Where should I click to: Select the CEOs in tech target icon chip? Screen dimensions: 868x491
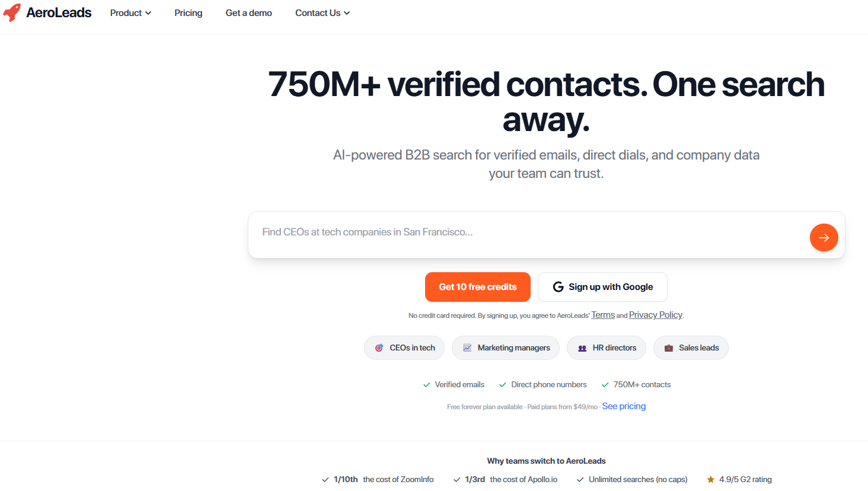click(x=404, y=348)
